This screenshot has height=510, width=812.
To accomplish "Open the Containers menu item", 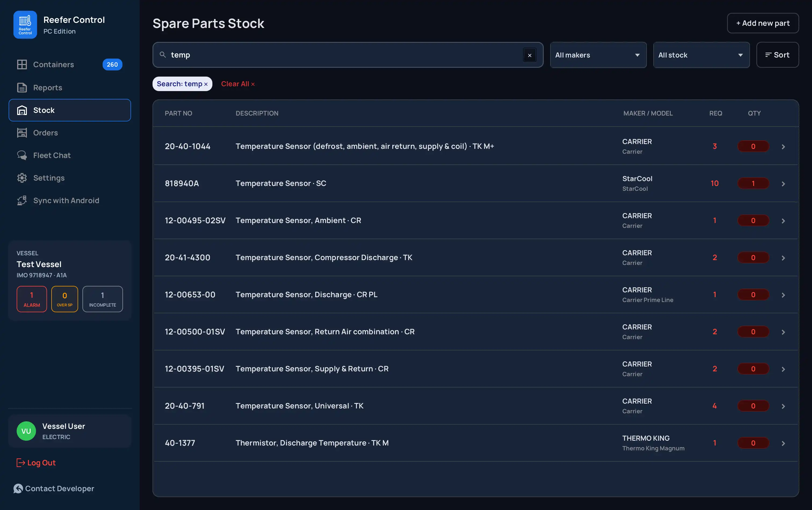I will click(x=70, y=64).
